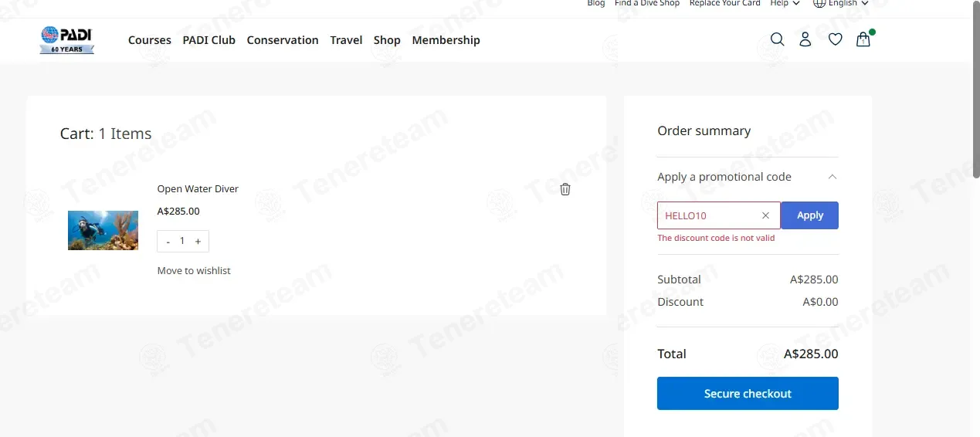Open the Courses menu

[150, 40]
